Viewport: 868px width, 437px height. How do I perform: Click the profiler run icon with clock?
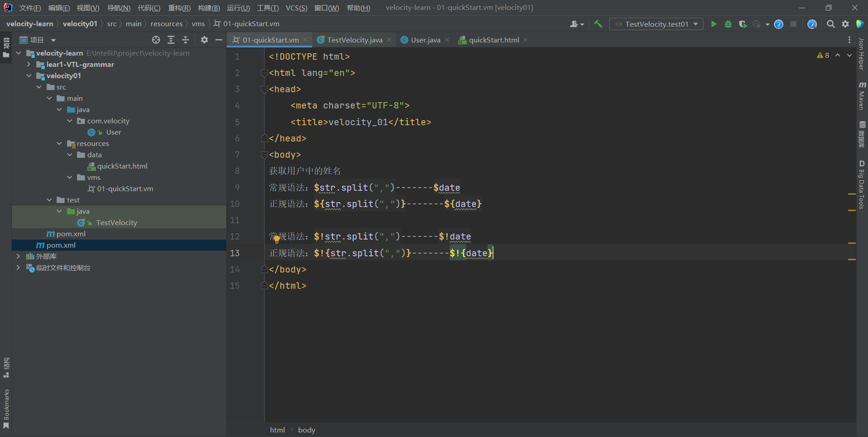pyautogui.click(x=757, y=24)
